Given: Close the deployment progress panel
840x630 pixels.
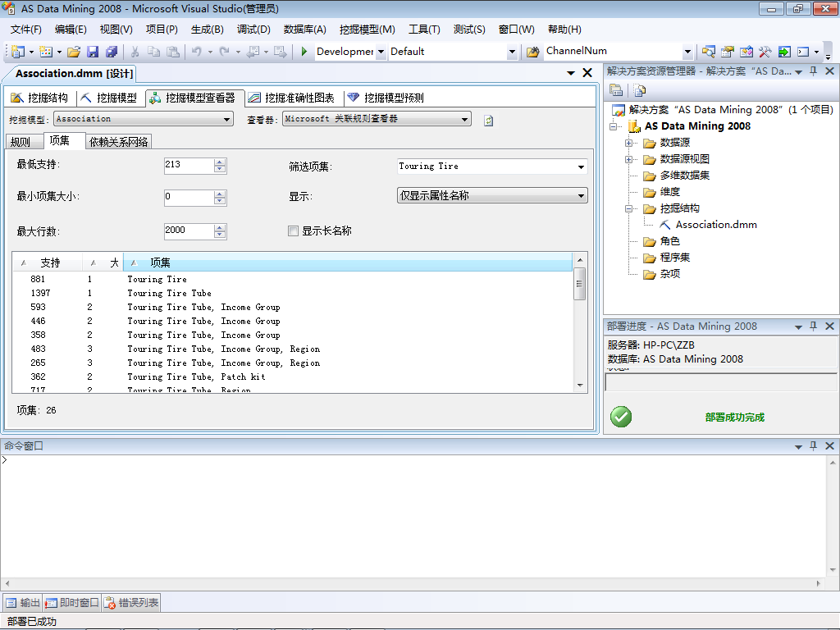Looking at the screenshot, I should point(829,326).
